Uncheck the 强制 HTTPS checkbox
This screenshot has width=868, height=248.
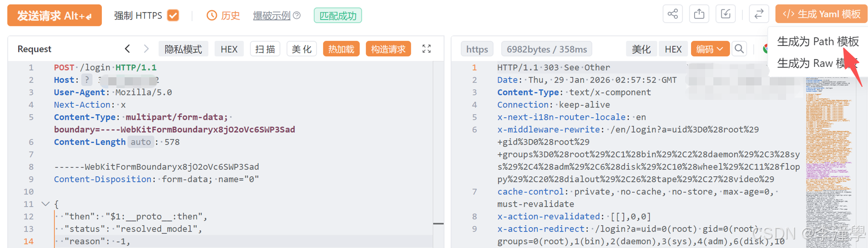pyautogui.click(x=173, y=15)
